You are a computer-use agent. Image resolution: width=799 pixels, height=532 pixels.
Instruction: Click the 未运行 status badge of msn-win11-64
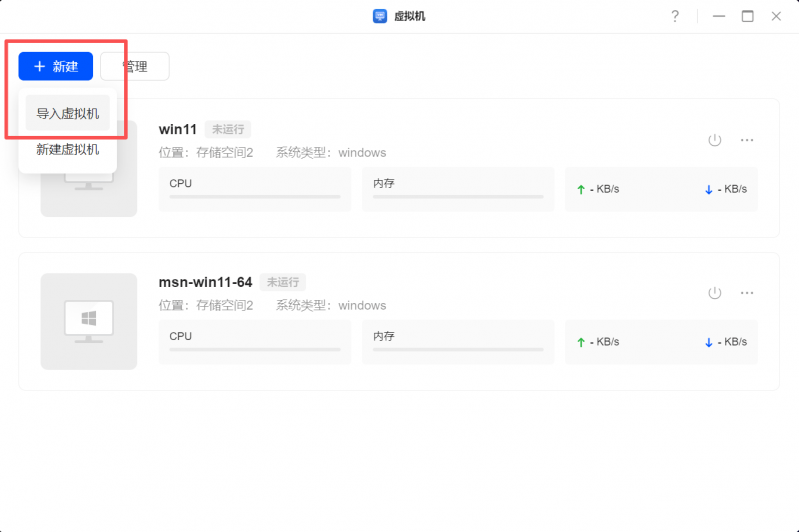tap(283, 282)
